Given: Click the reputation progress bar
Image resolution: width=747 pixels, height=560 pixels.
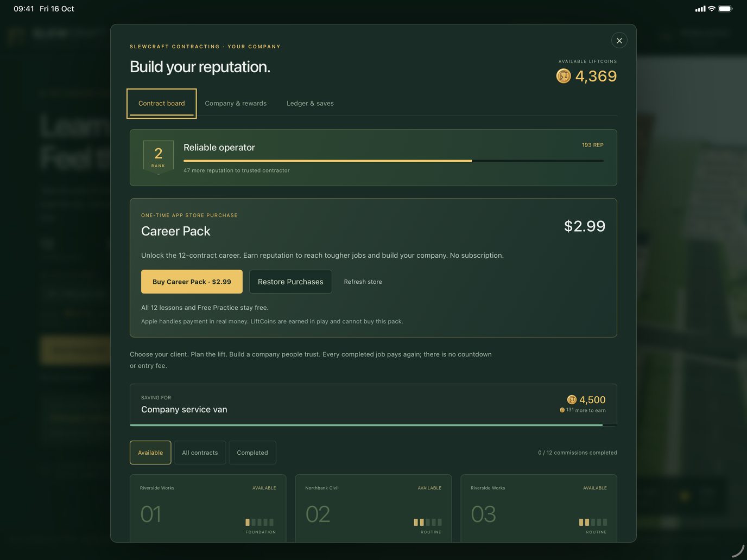Looking at the screenshot, I should tap(394, 161).
